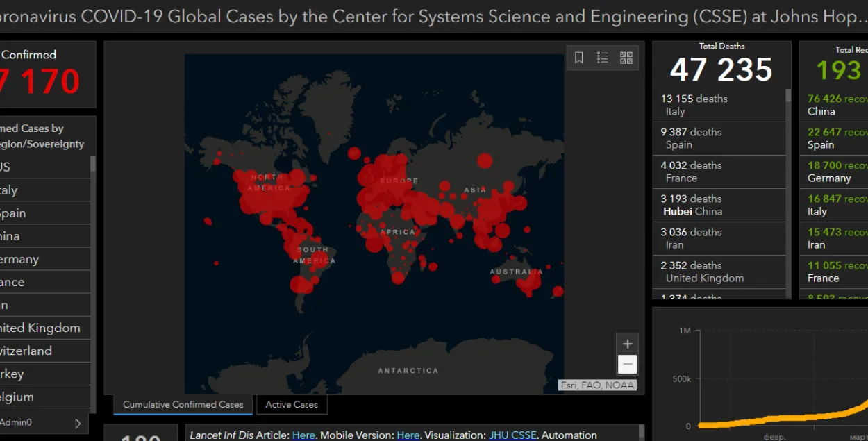Choose the Italy deaths entry

(x=719, y=105)
